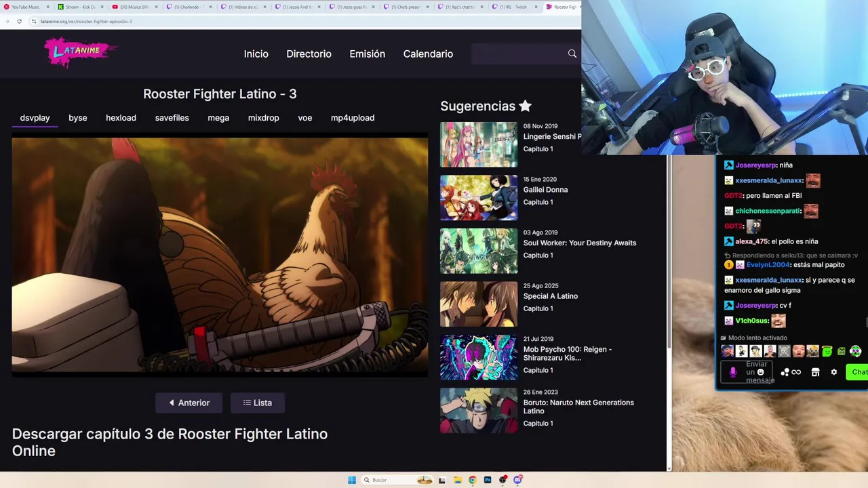Open Galilei Donna suggestion link

tap(545, 190)
